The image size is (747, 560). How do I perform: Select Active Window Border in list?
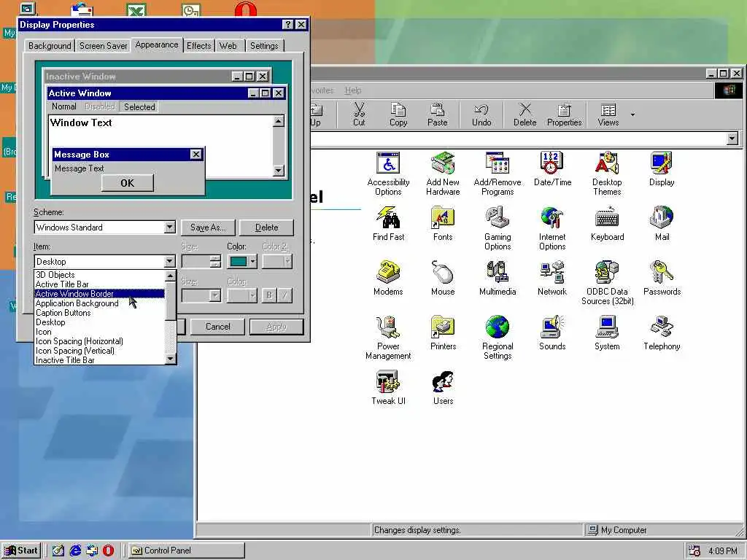click(99, 294)
